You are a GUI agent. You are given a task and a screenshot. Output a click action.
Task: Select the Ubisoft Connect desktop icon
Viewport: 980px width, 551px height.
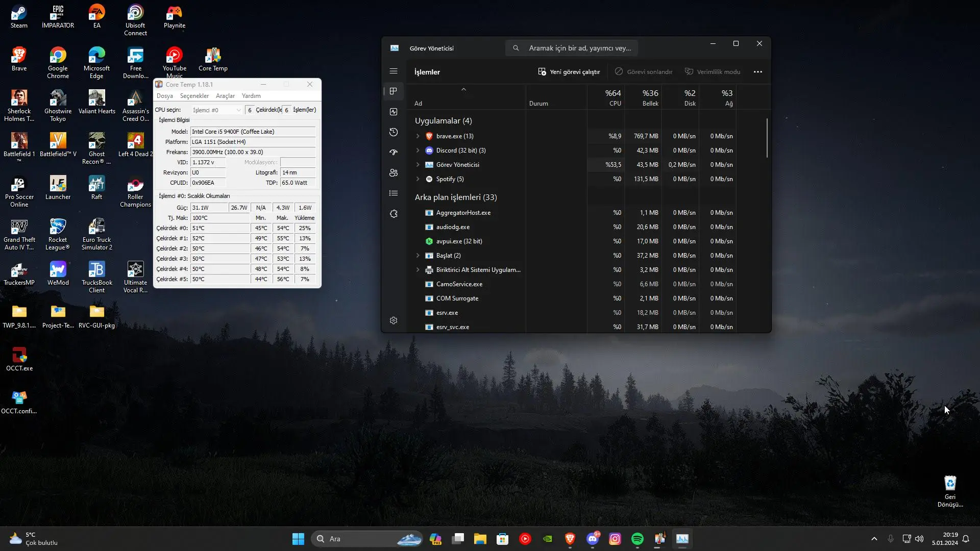tap(135, 20)
